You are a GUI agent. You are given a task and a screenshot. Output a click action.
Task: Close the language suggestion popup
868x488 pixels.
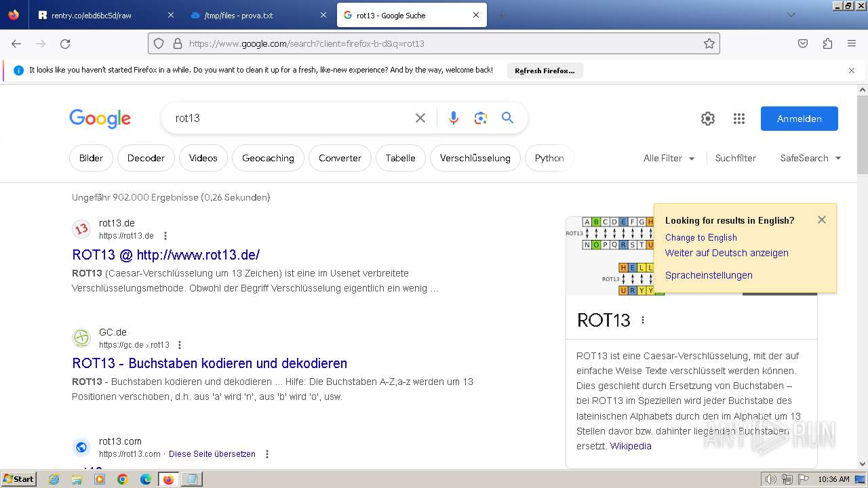coord(822,220)
